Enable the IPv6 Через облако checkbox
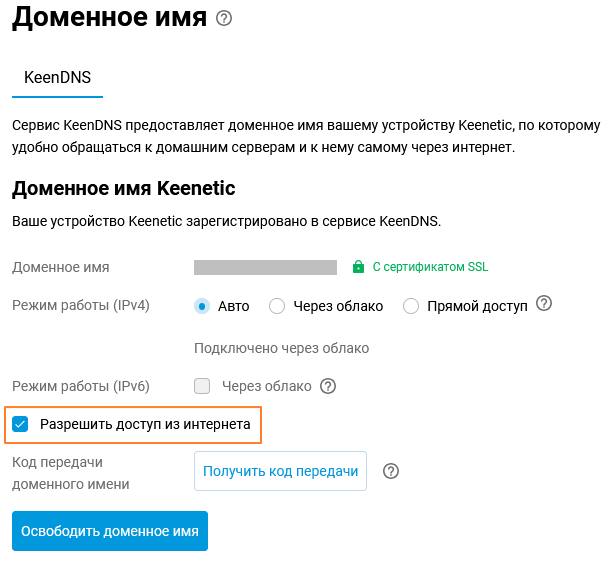Viewport: 608px width, 563px height. click(x=202, y=386)
